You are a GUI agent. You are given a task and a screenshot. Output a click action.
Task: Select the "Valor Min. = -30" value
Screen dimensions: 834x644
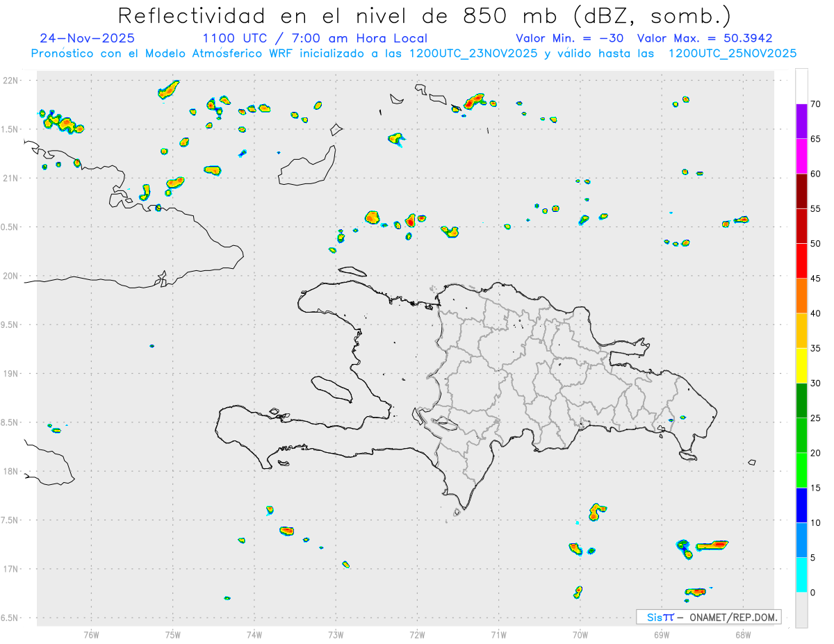[570, 38]
